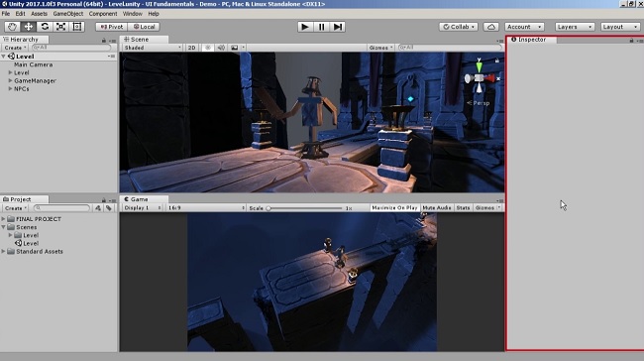Screen dimensions: 644x361
Task: Open the GameObject menu
Action: click(68, 14)
